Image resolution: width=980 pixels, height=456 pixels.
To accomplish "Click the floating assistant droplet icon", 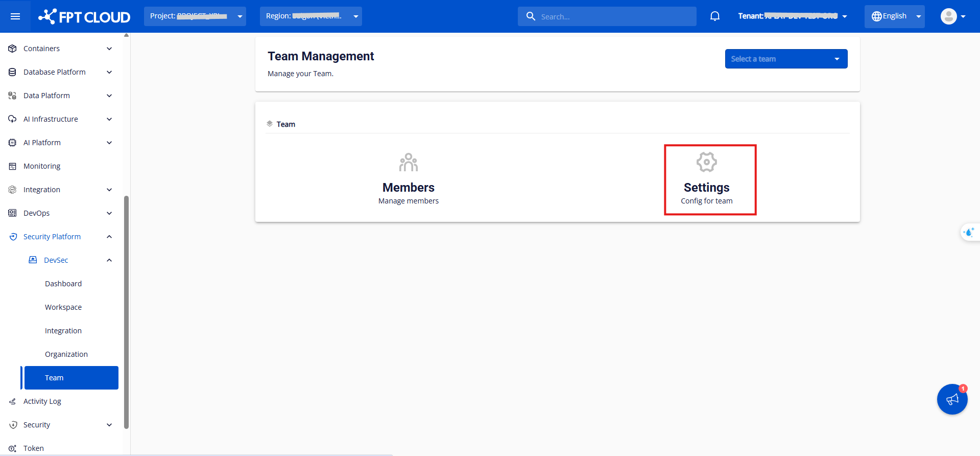I will coord(969,233).
